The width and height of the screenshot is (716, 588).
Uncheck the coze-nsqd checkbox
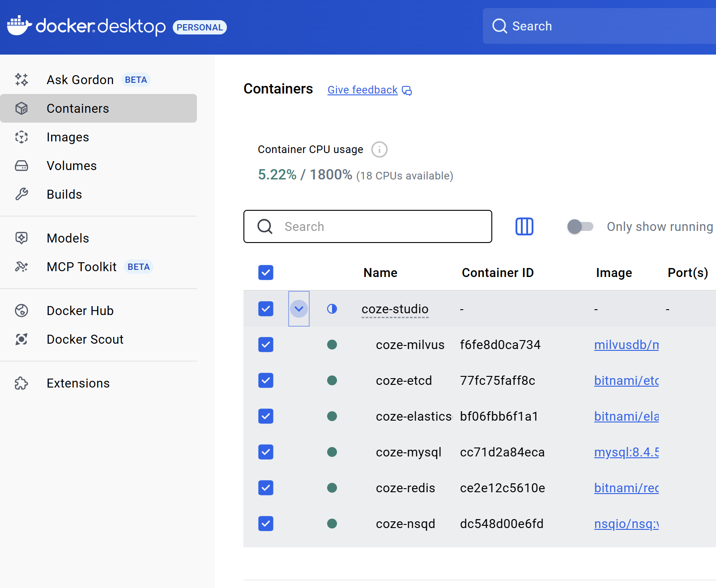point(266,524)
